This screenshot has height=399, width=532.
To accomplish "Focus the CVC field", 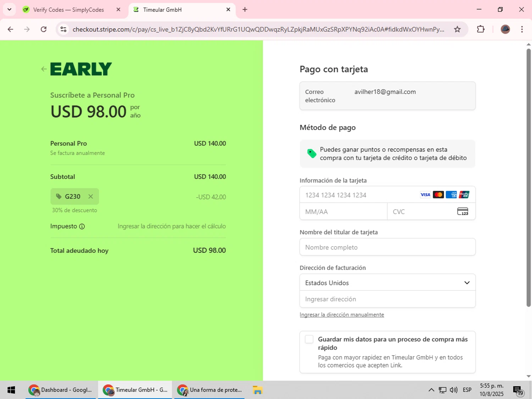I will point(431,212).
